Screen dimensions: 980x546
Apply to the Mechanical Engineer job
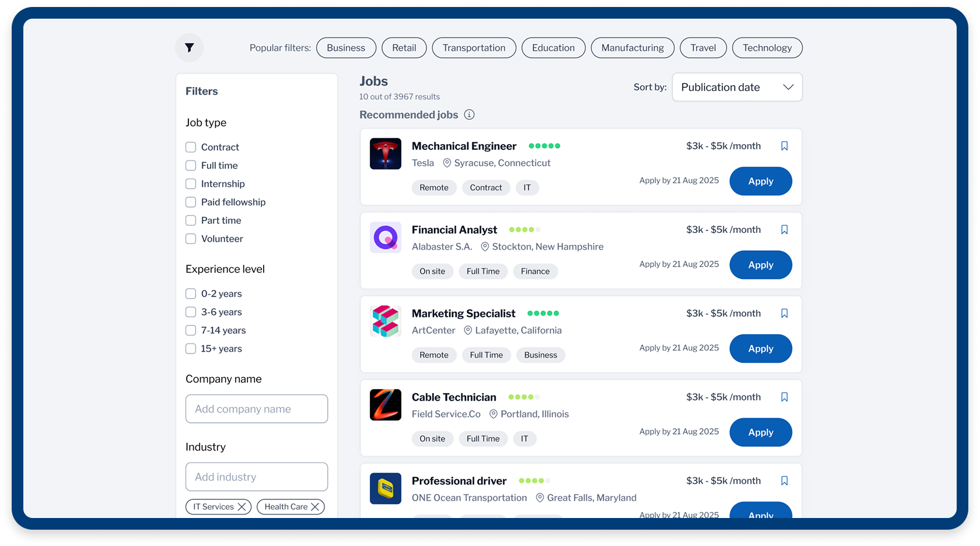click(760, 181)
